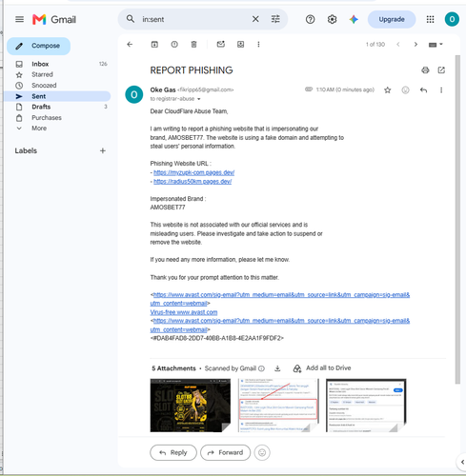Screen dimensions: 466x476
Task: Delete this email with trash icon
Action: [193, 45]
